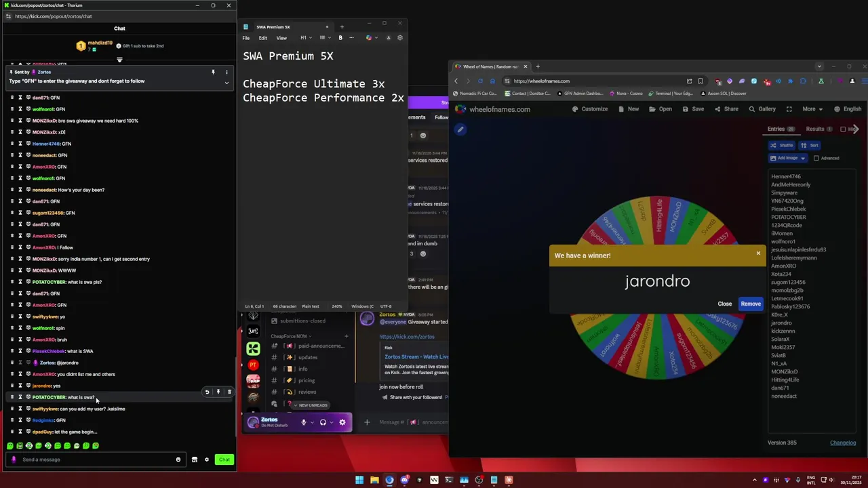868x488 pixels.
Task: Open the View menu in Notepad
Action: tap(281, 38)
